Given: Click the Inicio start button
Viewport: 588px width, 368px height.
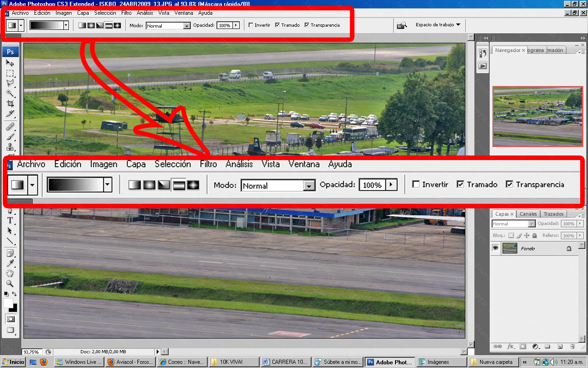Looking at the screenshot, I should pyautogui.click(x=14, y=362).
